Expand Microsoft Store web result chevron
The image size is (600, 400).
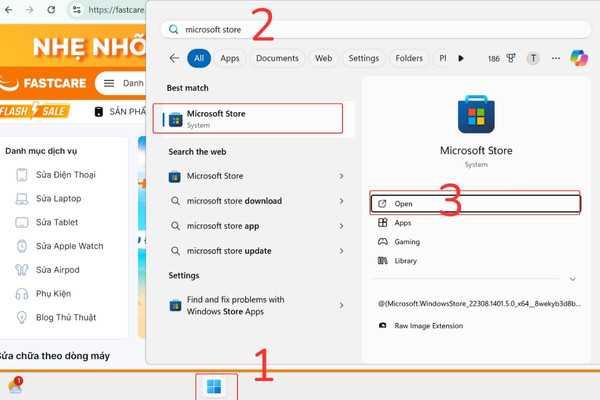pyautogui.click(x=341, y=176)
